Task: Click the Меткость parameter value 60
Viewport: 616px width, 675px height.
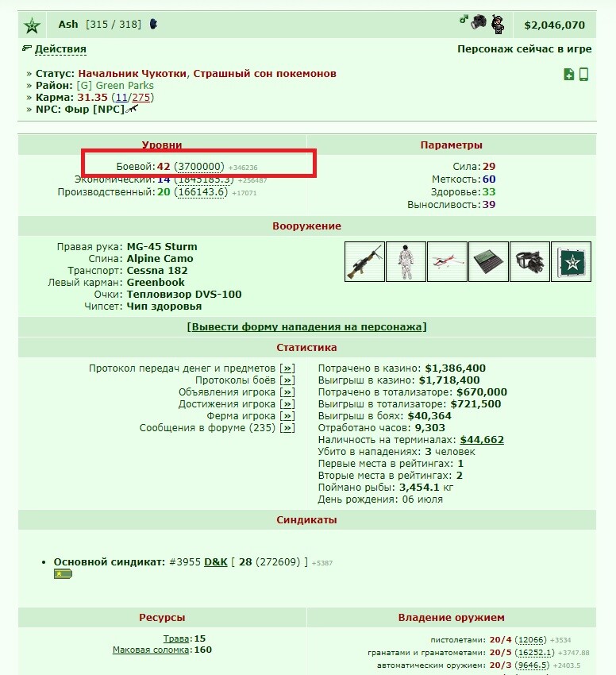Action: [488, 179]
